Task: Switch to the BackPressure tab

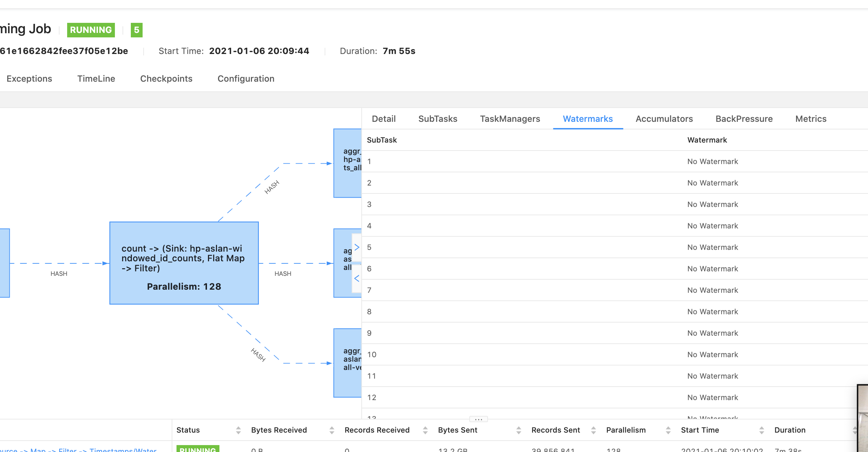Action: click(744, 119)
